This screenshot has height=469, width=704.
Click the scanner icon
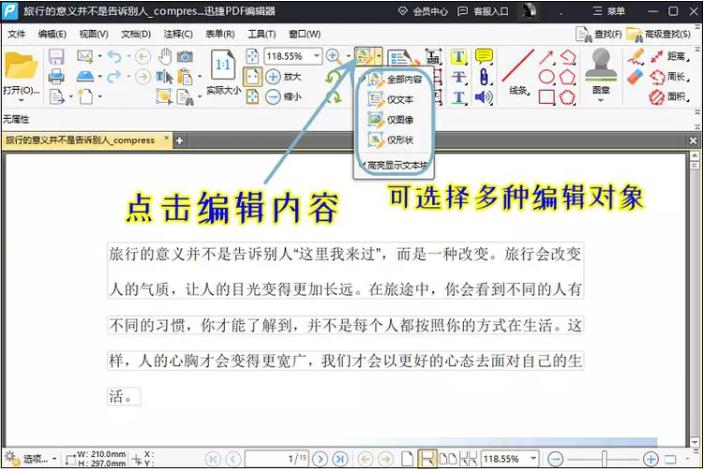pos(85,77)
